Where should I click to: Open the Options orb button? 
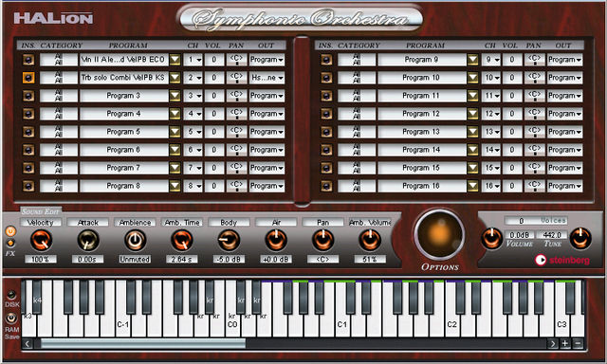click(x=439, y=234)
